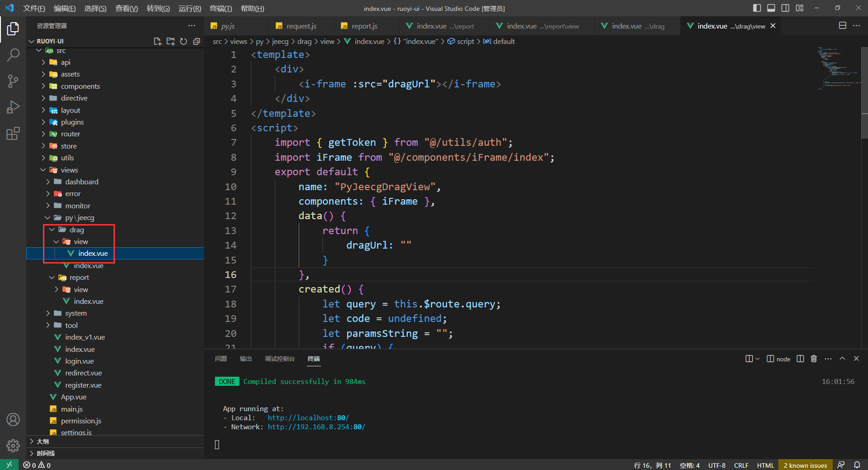Close the terminal panel
Image resolution: width=868 pixels, height=470 pixels.
click(856, 359)
